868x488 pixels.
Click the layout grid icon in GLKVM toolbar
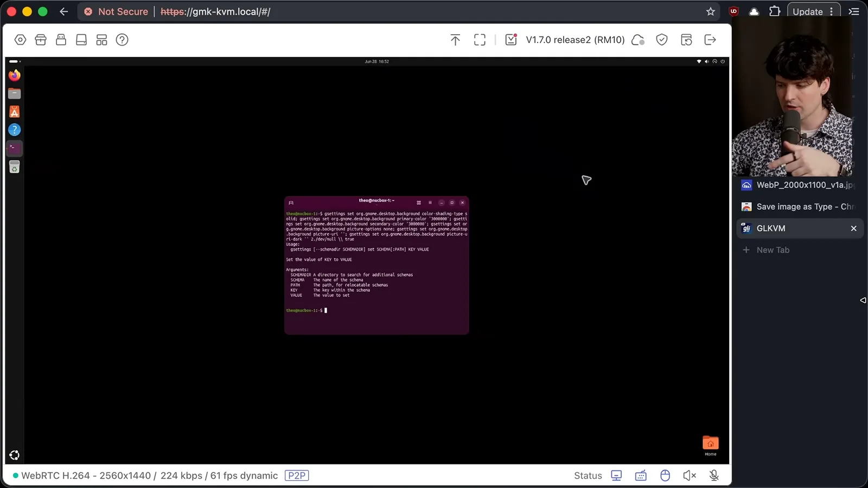(101, 40)
